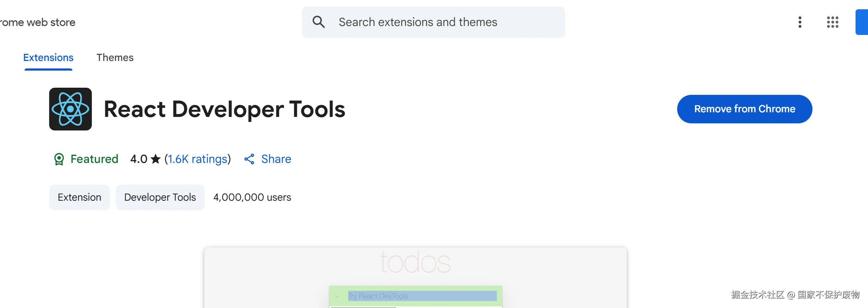Open the 1.6K ratings link
This screenshot has height=308, width=868.
(198, 159)
